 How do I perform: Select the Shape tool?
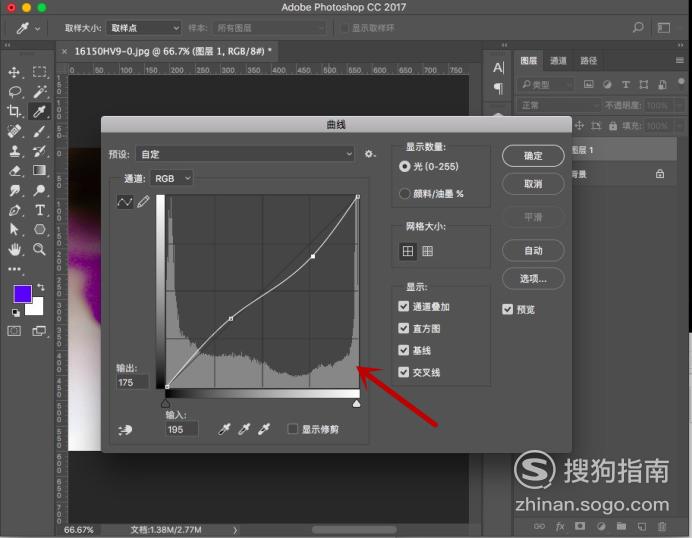(39, 229)
